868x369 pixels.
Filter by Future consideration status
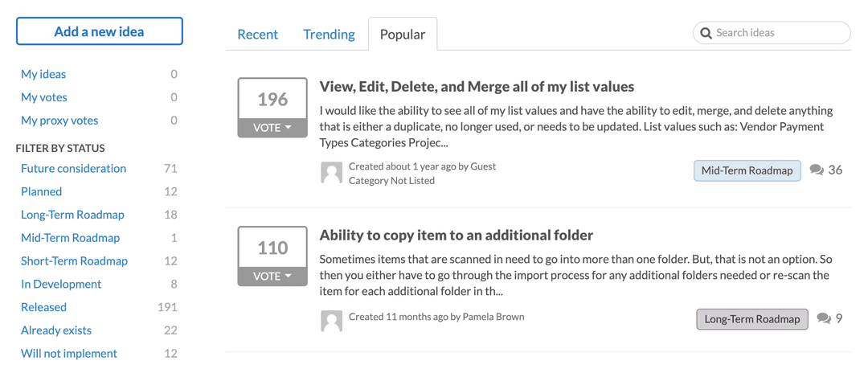coord(73,168)
